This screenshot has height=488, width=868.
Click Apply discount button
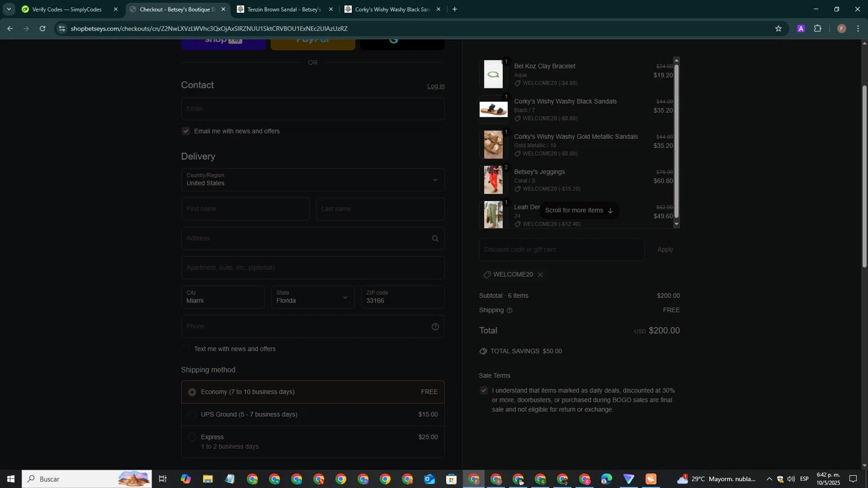coord(665,250)
